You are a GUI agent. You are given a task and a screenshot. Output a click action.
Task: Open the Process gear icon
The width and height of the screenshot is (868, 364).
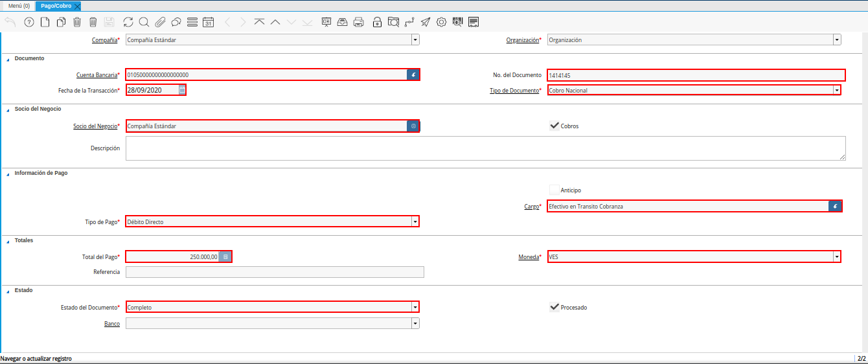click(x=442, y=22)
